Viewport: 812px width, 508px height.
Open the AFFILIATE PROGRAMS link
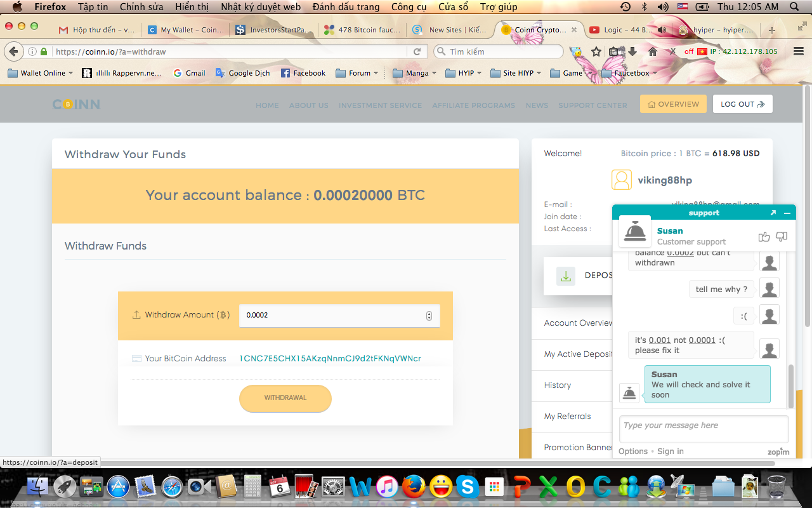click(x=474, y=105)
